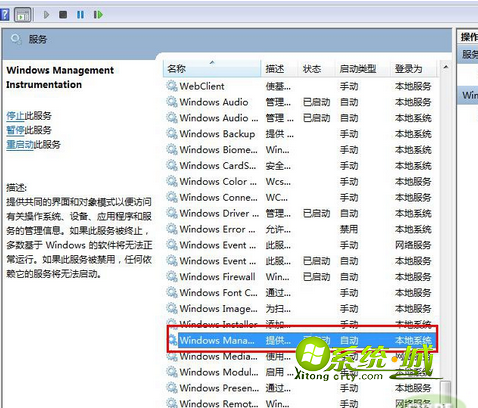Click the Restart Service toolbar button
The image size is (478, 408).
[x=98, y=15]
